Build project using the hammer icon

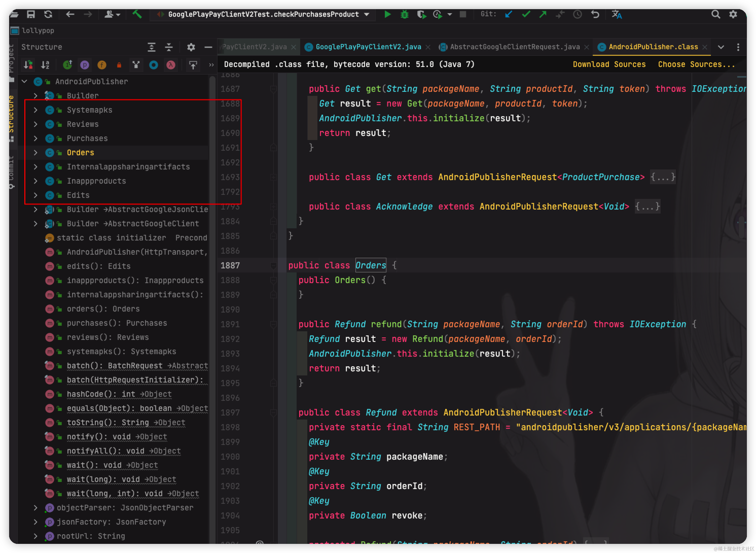(x=137, y=14)
